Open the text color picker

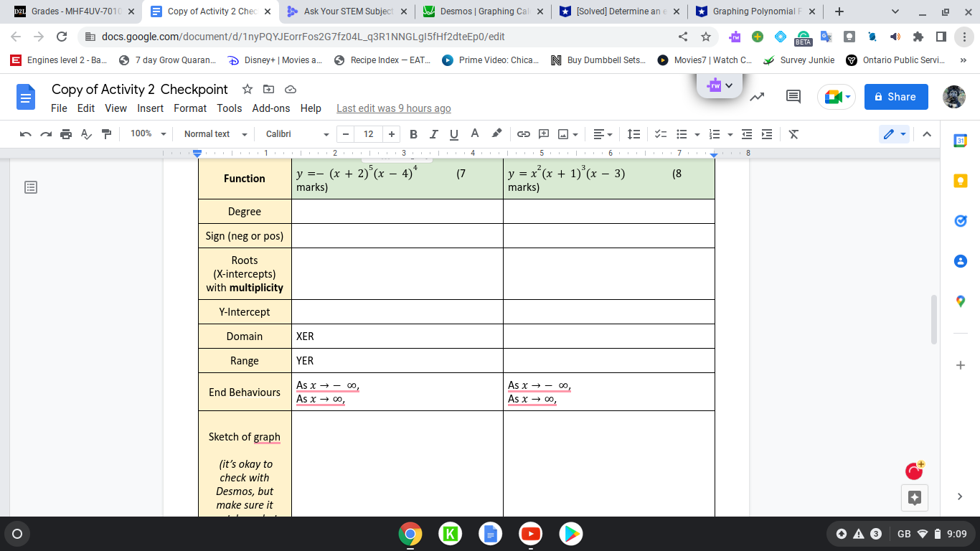474,134
